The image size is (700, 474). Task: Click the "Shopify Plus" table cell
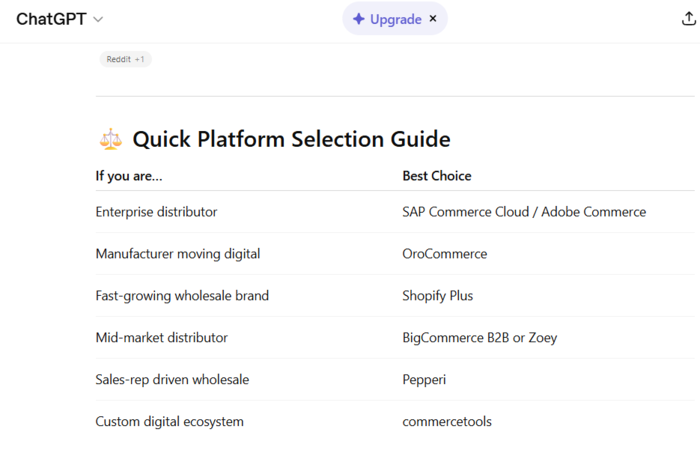tap(438, 296)
